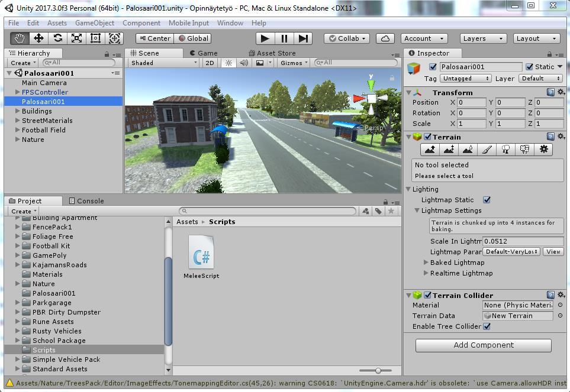The height and width of the screenshot is (392, 570).
Task: Toggle Enable Tree Colliders checkbox
Action: pyautogui.click(x=487, y=326)
